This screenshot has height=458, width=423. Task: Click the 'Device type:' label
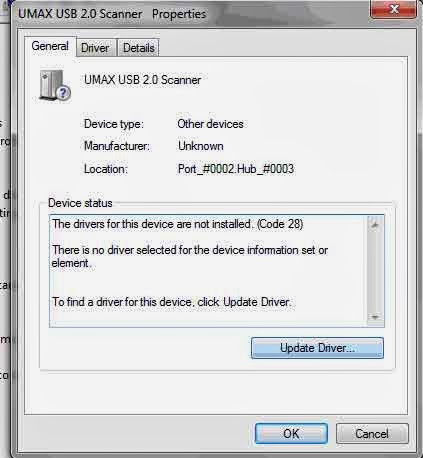(114, 124)
